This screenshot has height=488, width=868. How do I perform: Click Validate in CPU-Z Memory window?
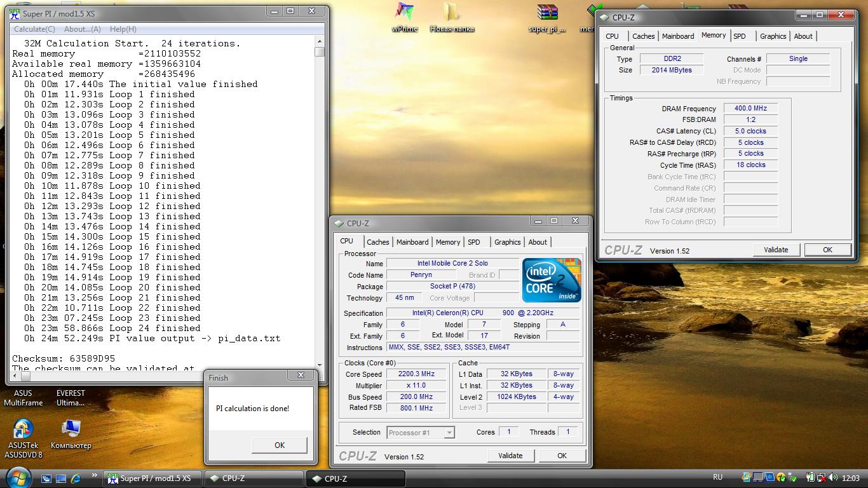[x=776, y=250]
